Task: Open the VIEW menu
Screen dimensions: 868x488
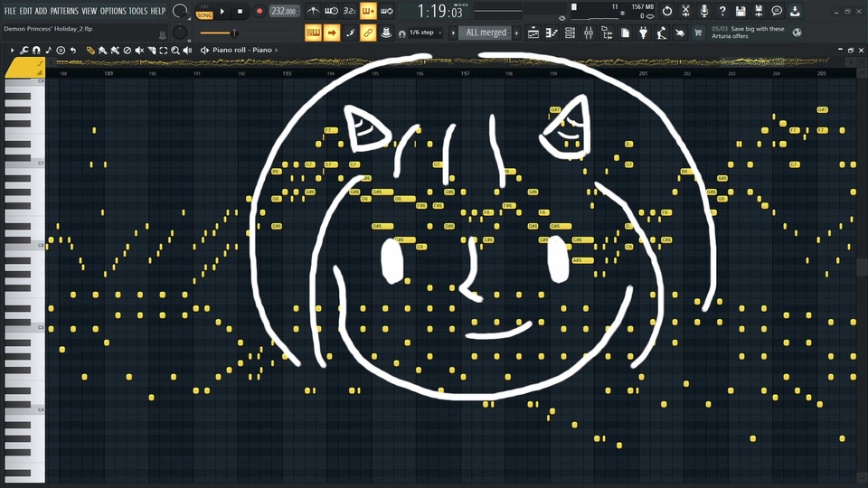Action: coord(90,11)
